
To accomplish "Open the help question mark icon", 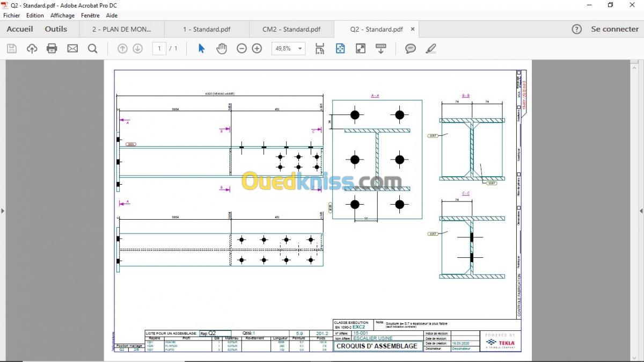I will [x=577, y=30].
